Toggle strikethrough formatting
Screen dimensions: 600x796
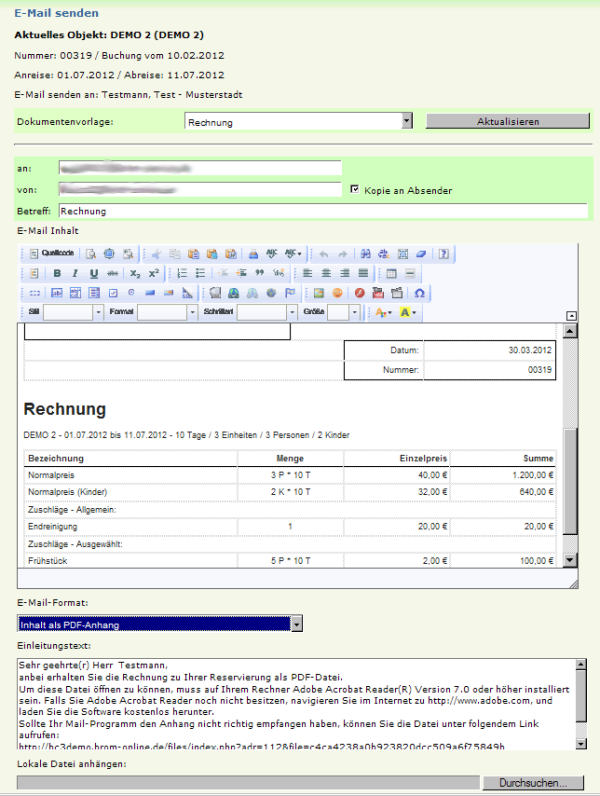click(x=112, y=274)
